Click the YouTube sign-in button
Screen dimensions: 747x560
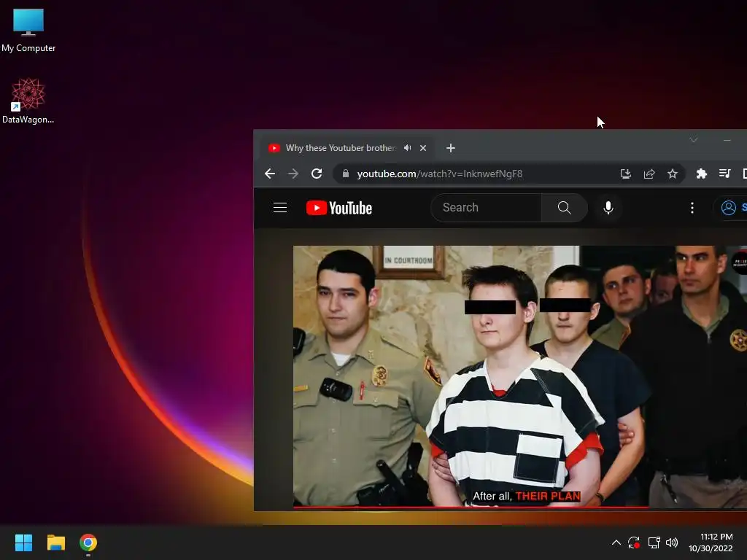coord(731,208)
